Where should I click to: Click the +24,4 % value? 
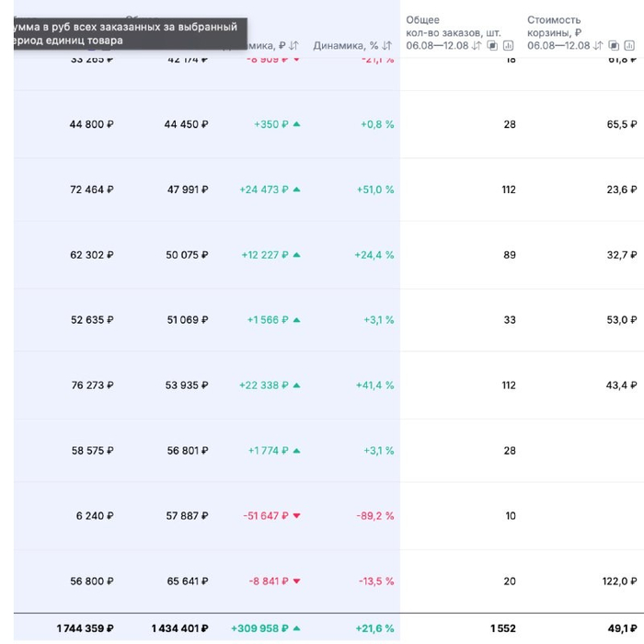pyautogui.click(x=374, y=255)
